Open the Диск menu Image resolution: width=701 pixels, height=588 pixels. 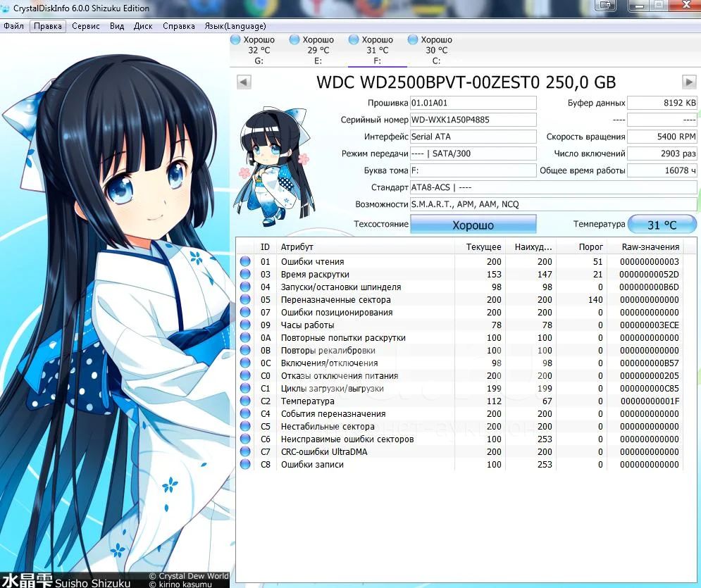tap(143, 26)
